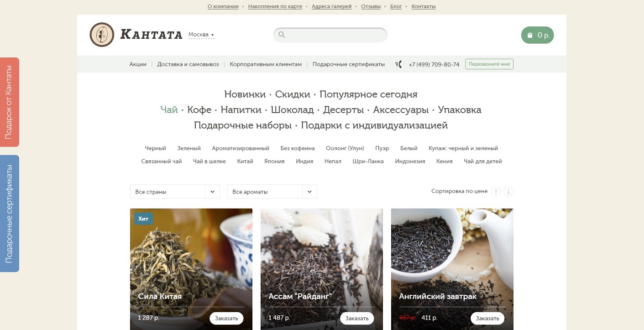Filter teas by Зеленый

[x=189, y=148]
